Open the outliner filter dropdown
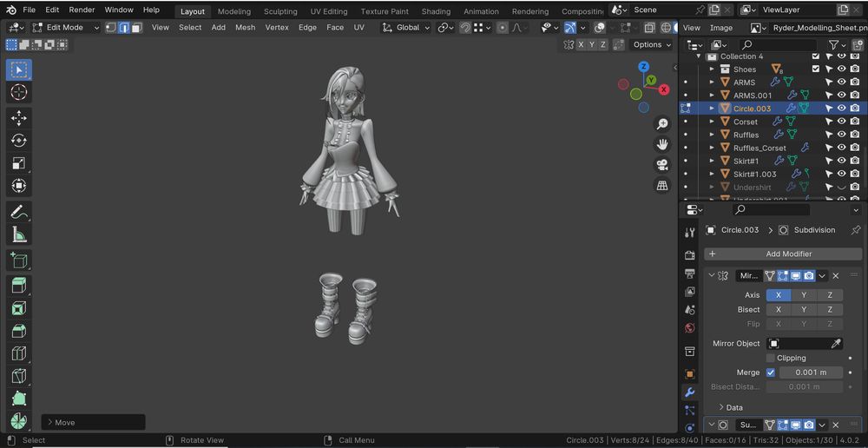This screenshot has width=868, height=448. pos(837,45)
